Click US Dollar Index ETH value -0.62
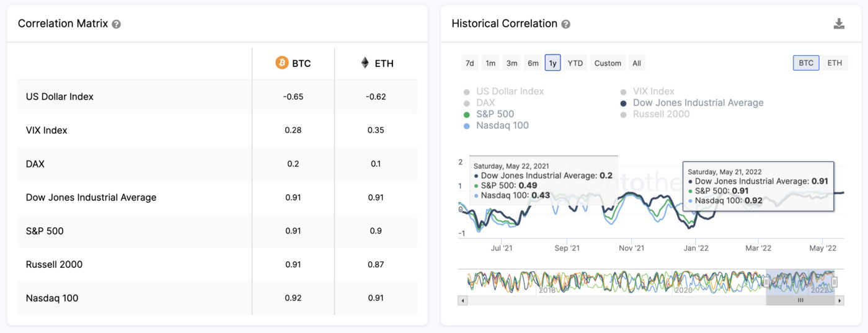Screen dimensions: 868x333 (x=376, y=97)
